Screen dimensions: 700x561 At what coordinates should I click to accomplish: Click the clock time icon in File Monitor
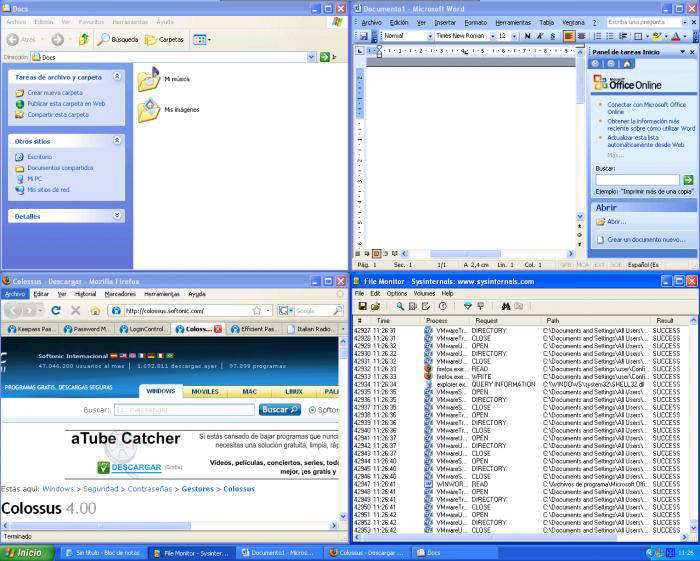442,306
